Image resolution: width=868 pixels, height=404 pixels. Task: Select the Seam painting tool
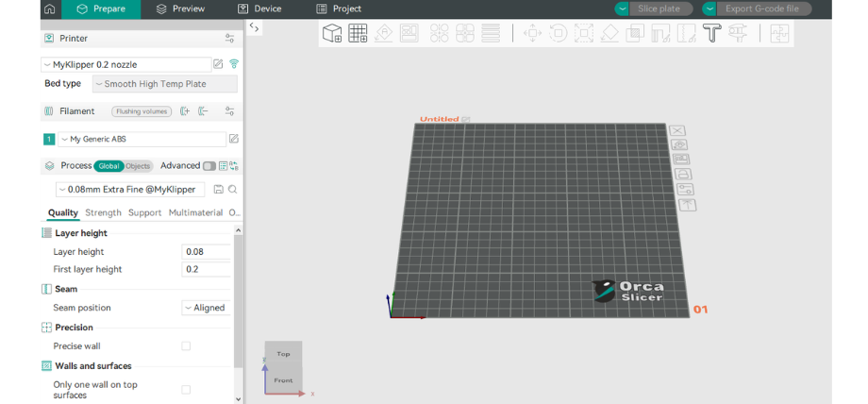687,33
